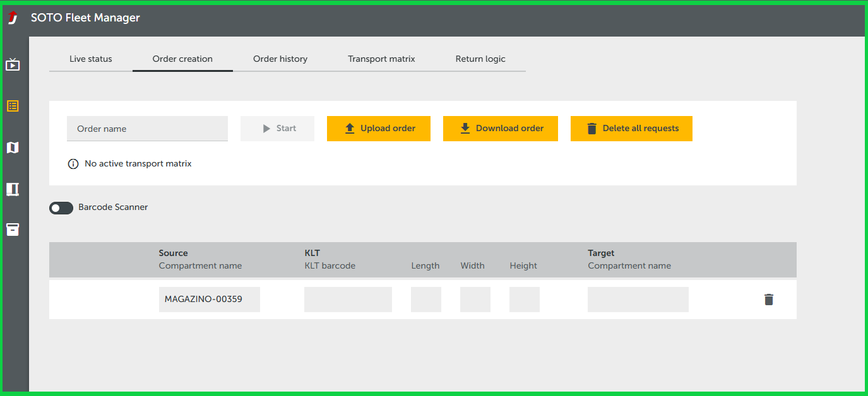Open the Return logic tab
The width and height of the screenshot is (868, 396).
pyautogui.click(x=480, y=59)
